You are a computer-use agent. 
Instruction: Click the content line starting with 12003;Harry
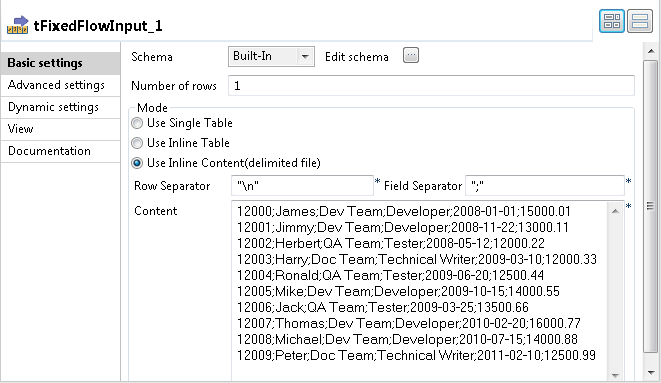pyautogui.click(x=416, y=259)
